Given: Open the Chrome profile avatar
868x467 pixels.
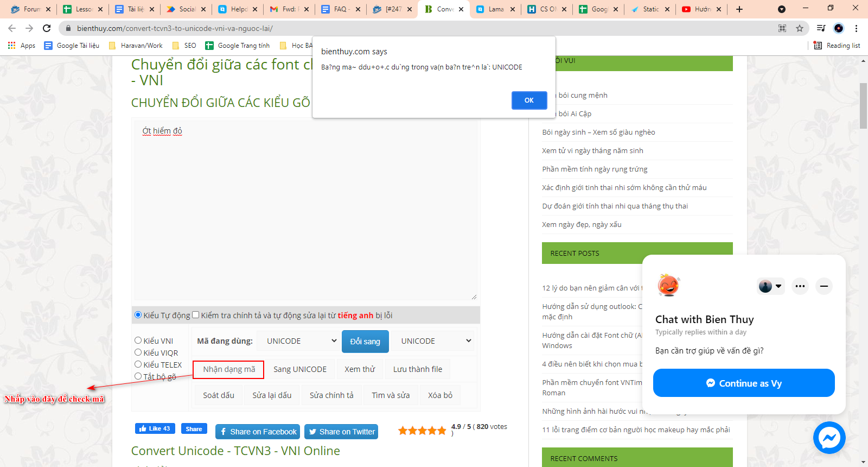Looking at the screenshot, I should point(839,28).
